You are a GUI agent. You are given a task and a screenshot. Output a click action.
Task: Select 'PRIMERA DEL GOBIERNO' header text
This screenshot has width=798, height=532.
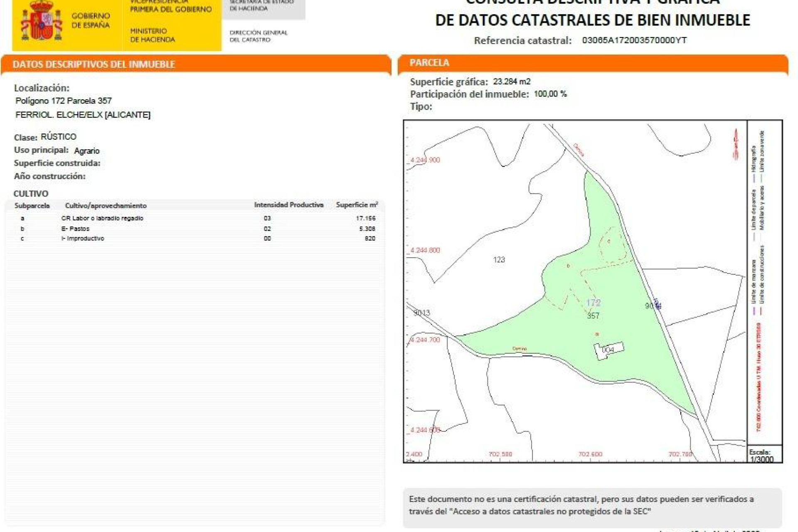tap(170, 9)
